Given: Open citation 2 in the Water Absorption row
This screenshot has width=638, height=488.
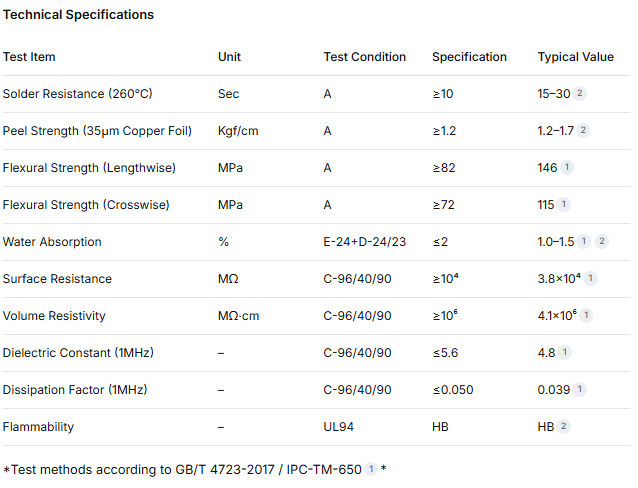Looking at the screenshot, I should tap(602, 241).
